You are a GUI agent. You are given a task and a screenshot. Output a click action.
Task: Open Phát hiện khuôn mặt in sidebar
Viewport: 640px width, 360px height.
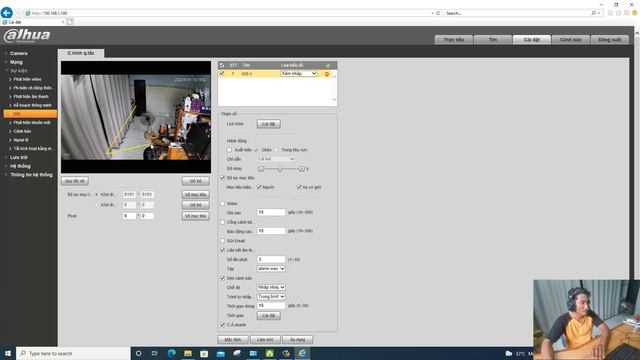[x=32, y=122]
